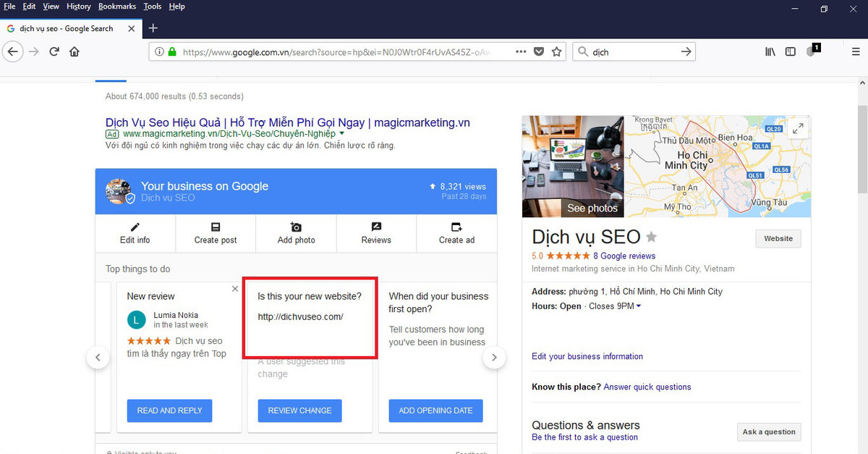The height and width of the screenshot is (454, 868).
Task: Click the extension shield icon with badge 1
Action: [812, 51]
